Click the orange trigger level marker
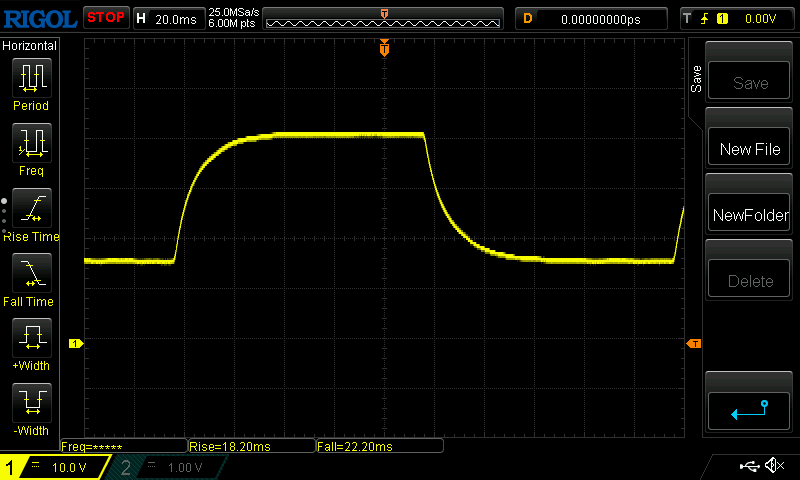This screenshot has height=480, width=800. pos(694,343)
